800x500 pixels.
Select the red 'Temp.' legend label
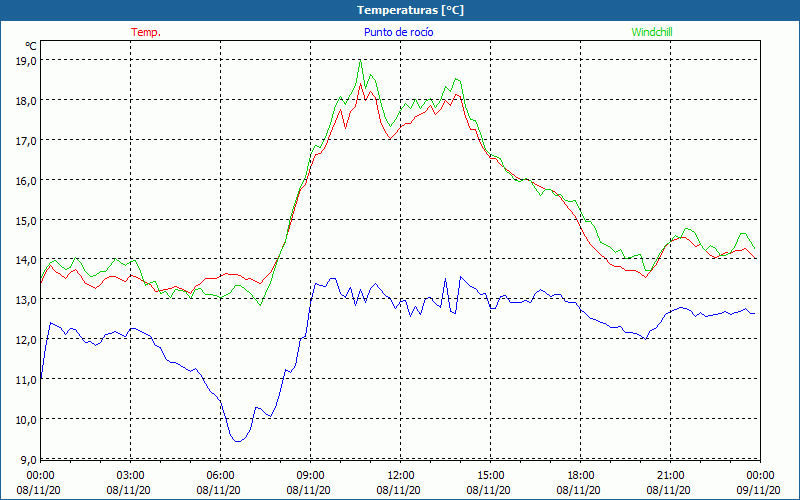(146, 32)
